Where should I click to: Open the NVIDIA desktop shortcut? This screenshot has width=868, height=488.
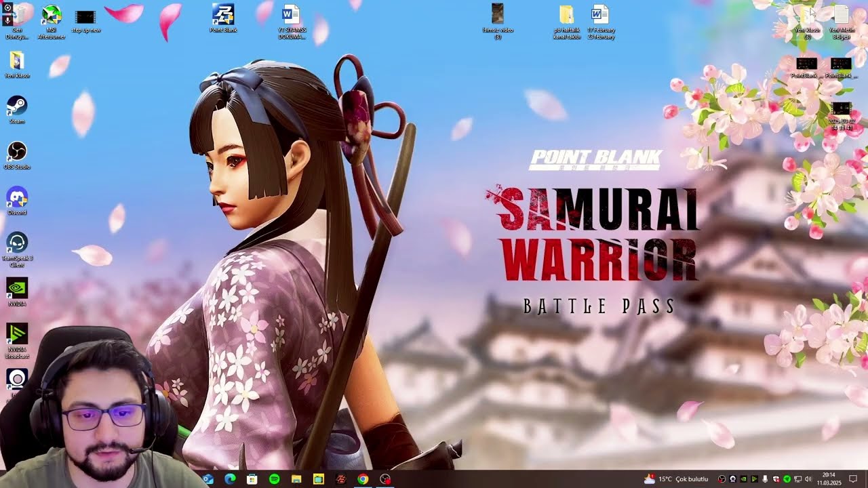click(17, 292)
